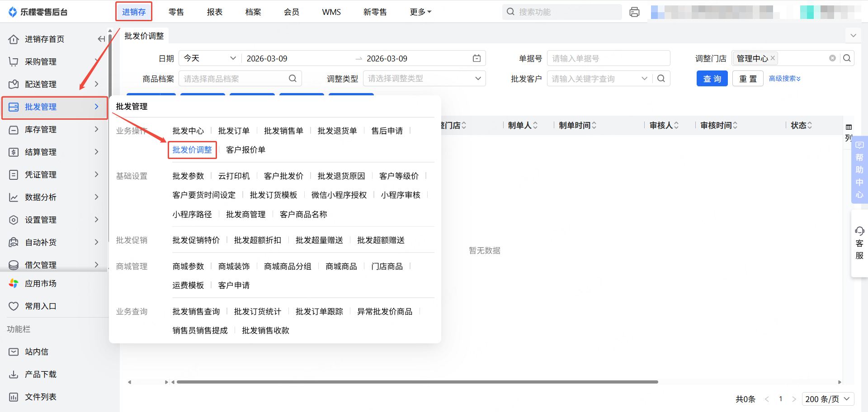Open 帮助中心 help panel
The image size is (868, 412).
(859, 170)
